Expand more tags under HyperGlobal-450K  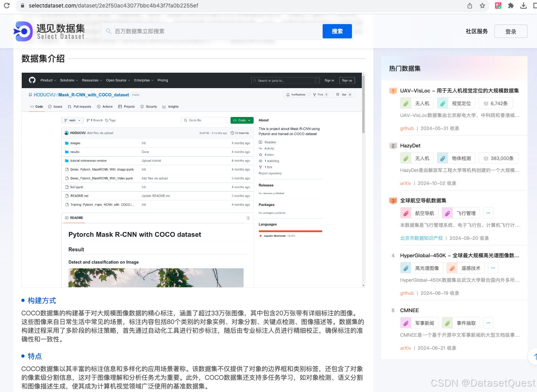493,268
